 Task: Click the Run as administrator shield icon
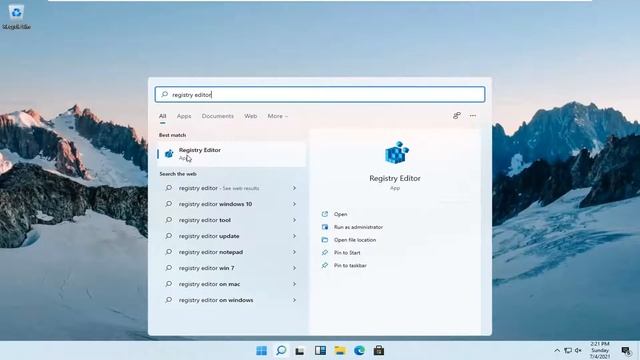click(x=325, y=227)
